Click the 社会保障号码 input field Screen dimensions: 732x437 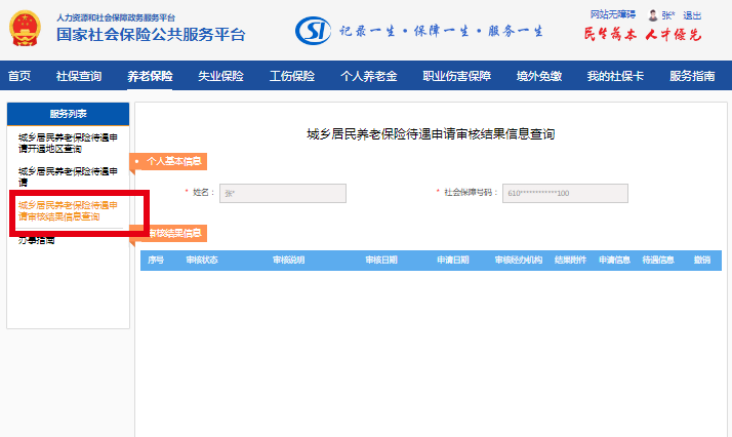click(x=565, y=193)
